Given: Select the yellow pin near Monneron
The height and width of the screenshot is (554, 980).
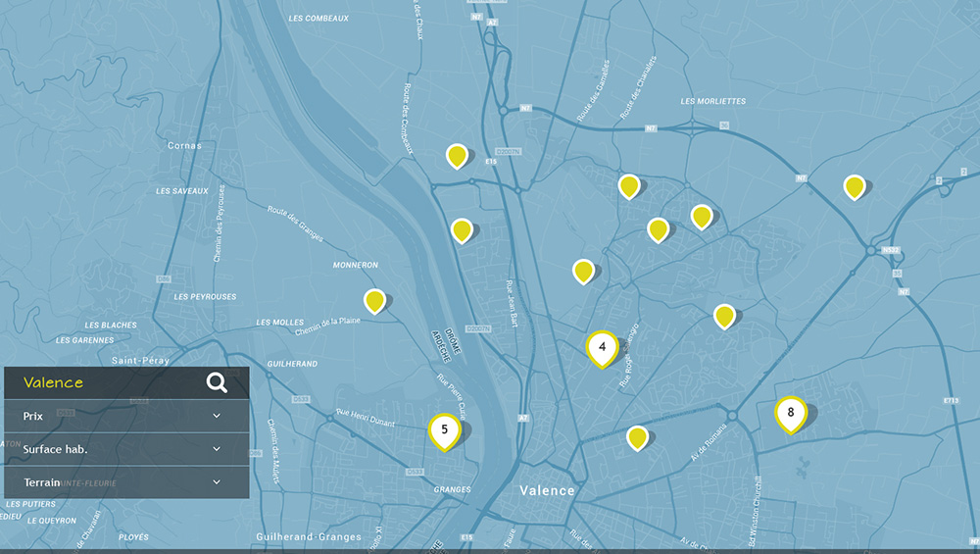Looking at the screenshot, I should pos(374,301).
